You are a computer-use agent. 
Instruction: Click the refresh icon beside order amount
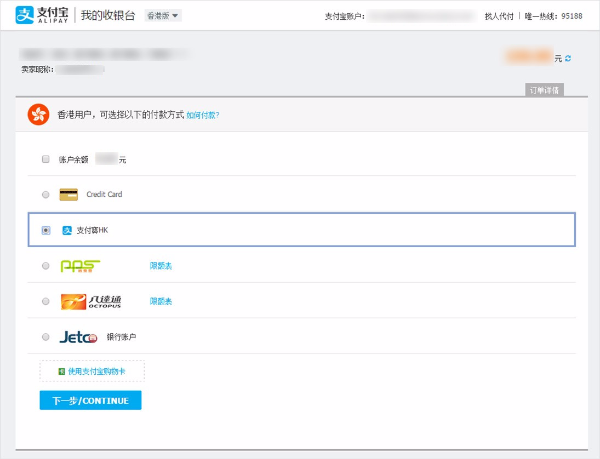568,58
